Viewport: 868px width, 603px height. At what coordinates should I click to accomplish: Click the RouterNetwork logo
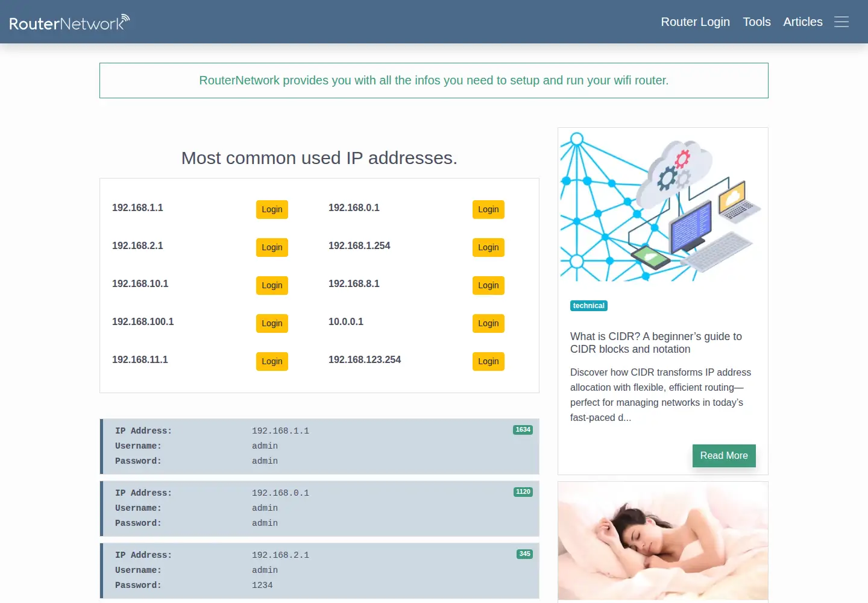[69, 22]
